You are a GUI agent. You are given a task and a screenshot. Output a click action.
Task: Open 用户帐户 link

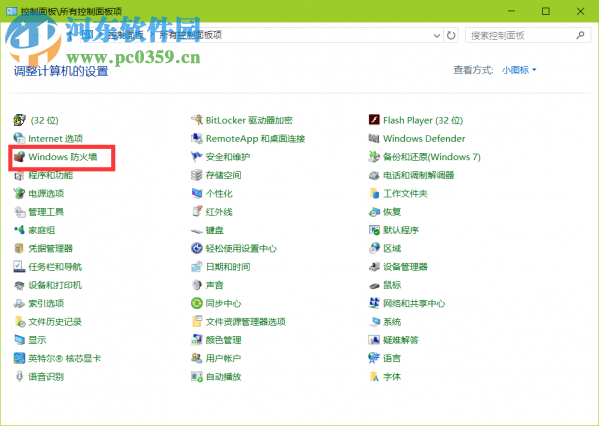[x=223, y=358]
